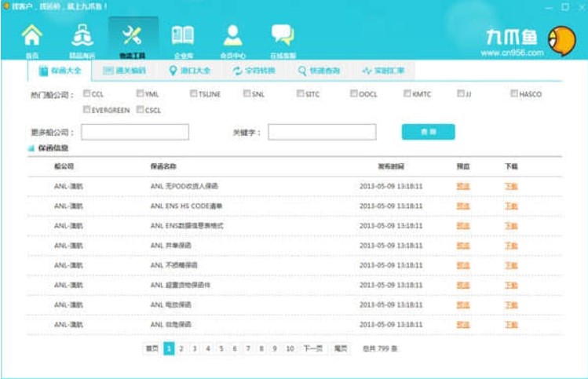The width and height of the screenshot is (588, 379).
Task: Click preview link for ANL ENS HS CODE row
Action: [x=462, y=206]
